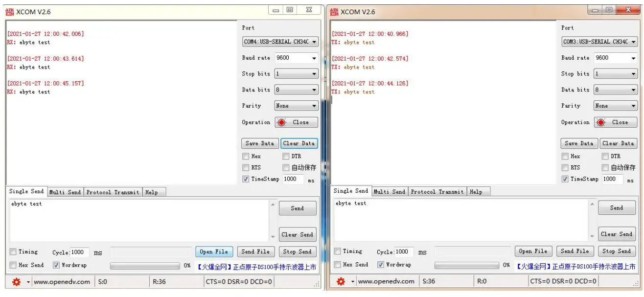Image resolution: width=644 pixels, height=297 pixels.
Task: Enable 自动保存 checkbox in right window
Action: (605, 168)
